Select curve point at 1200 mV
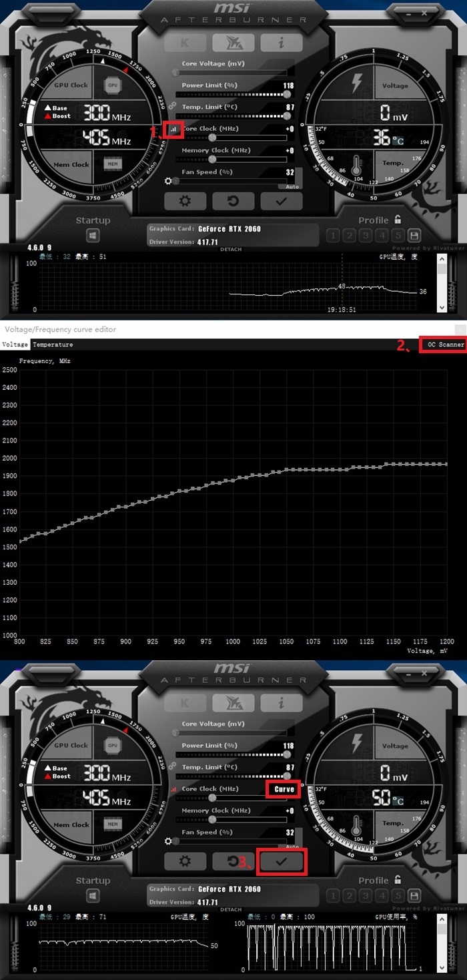The height and width of the screenshot is (980, 467). tap(446, 464)
